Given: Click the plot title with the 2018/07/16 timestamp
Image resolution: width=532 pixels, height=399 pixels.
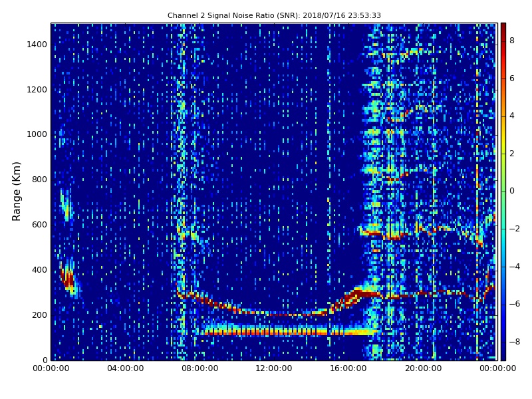Looking at the screenshot, I should (x=274, y=15).
